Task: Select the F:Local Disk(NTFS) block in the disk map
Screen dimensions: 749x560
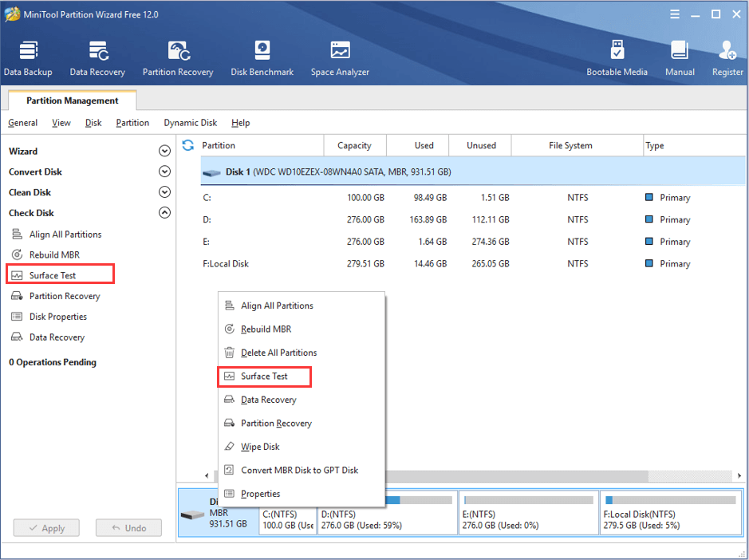Action: 670,513
